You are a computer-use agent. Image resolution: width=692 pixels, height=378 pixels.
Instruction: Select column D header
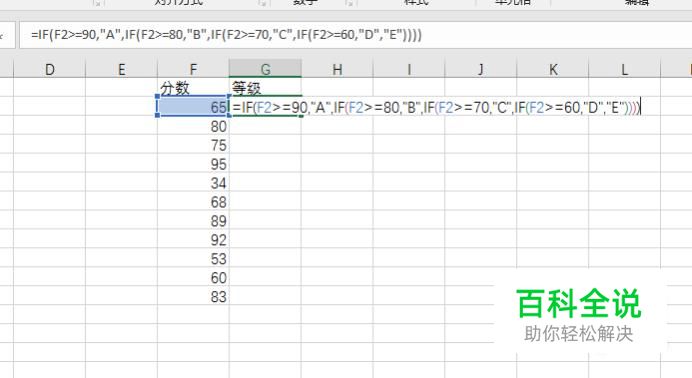[49, 69]
